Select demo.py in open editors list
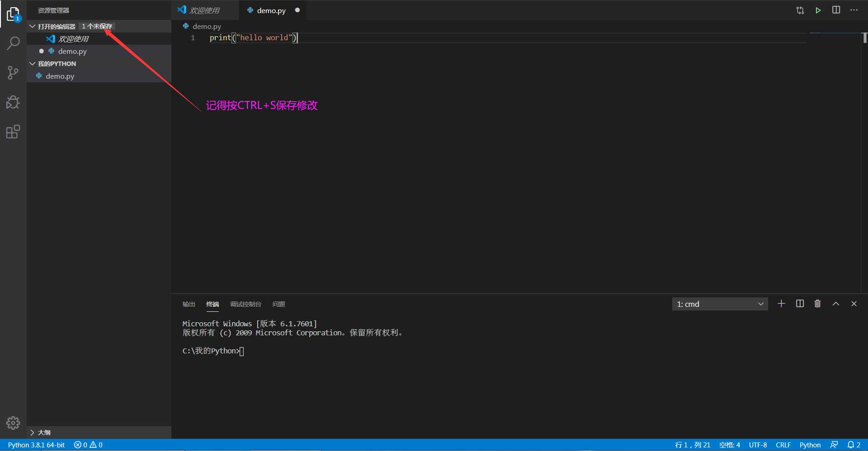 99,51
